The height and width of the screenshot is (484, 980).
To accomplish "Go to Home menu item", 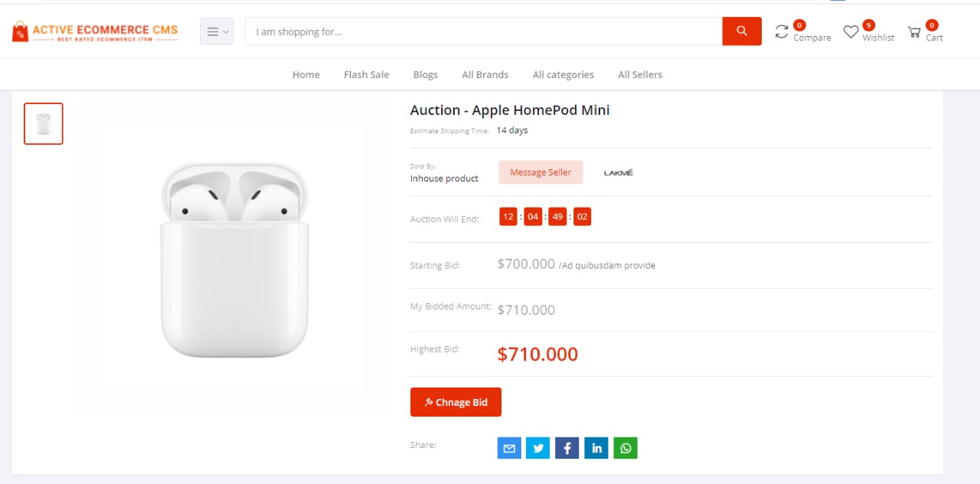I will click(306, 74).
